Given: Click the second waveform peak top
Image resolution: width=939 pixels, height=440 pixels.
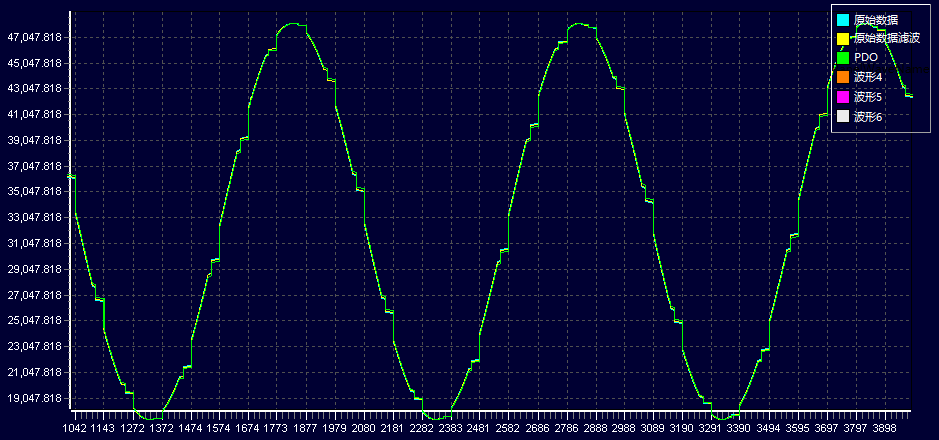Looking at the screenshot, I should point(581,24).
